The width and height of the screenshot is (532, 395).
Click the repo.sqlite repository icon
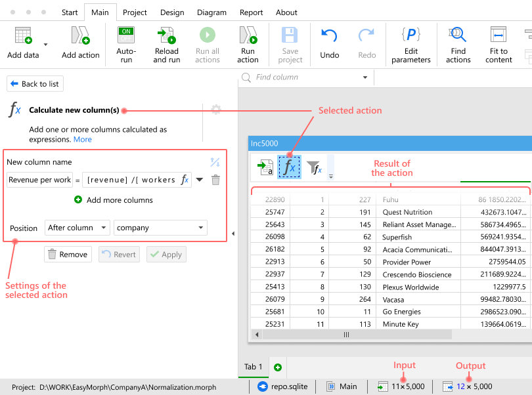[x=263, y=386]
